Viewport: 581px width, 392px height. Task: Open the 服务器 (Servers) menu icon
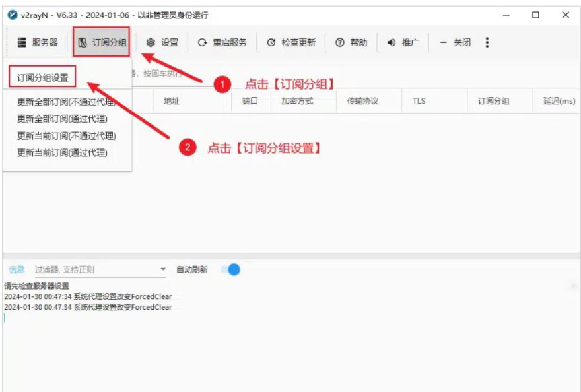pyautogui.click(x=22, y=43)
